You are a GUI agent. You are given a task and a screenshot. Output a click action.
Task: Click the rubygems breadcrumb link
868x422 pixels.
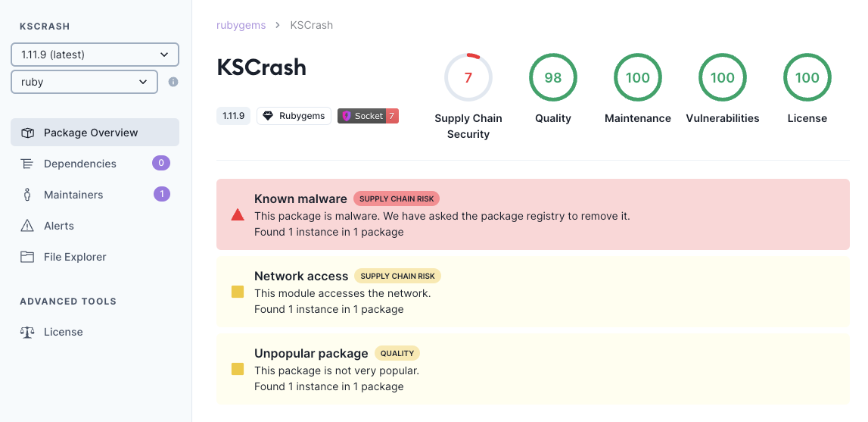(x=241, y=25)
